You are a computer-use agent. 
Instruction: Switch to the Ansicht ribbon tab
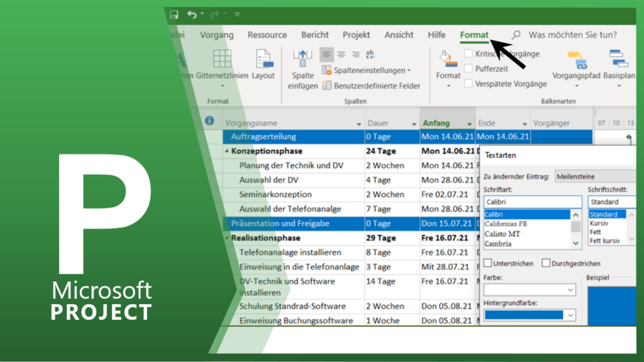(399, 35)
